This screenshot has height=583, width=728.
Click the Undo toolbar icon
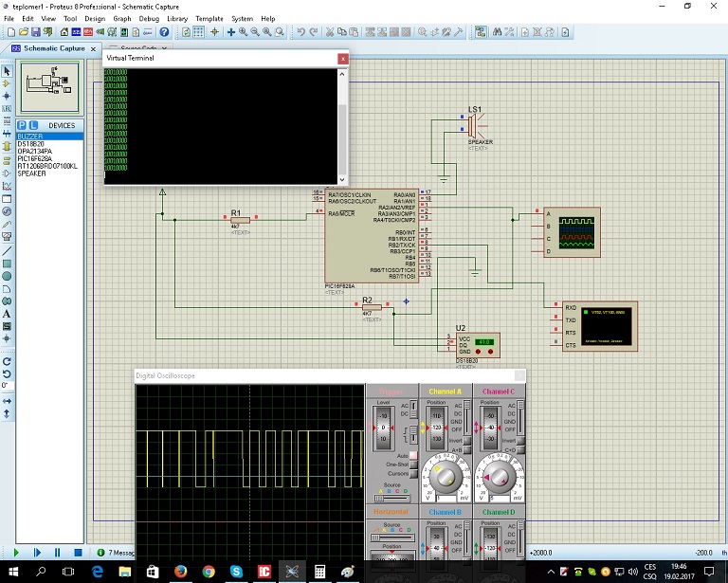(x=300, y=32)
